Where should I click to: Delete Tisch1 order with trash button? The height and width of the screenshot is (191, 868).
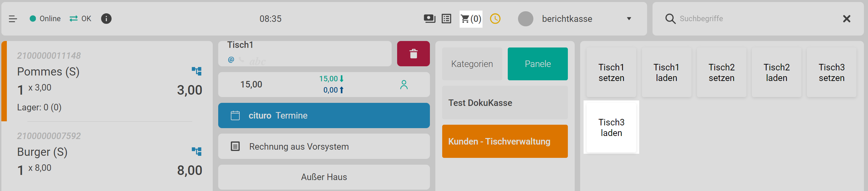click(413, 54)
